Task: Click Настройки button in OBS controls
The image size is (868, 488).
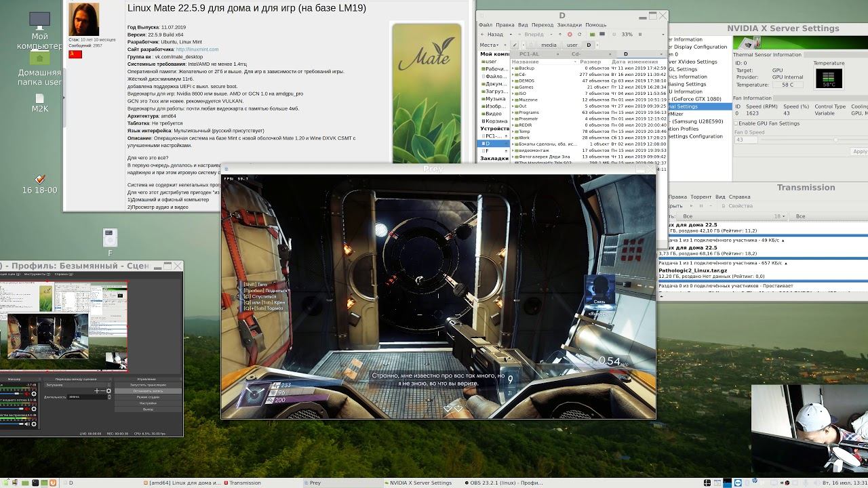Action: [148, 403]
